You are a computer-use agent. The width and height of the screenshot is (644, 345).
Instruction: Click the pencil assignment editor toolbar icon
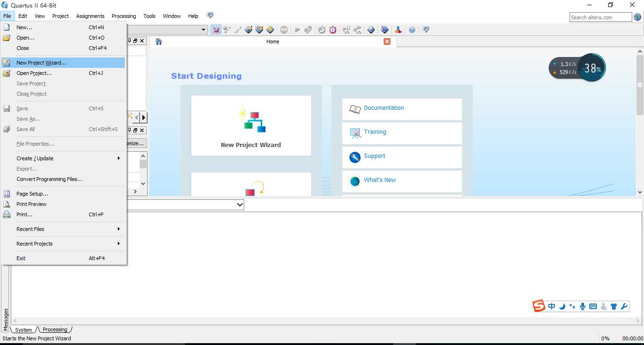tap(238, 30)
